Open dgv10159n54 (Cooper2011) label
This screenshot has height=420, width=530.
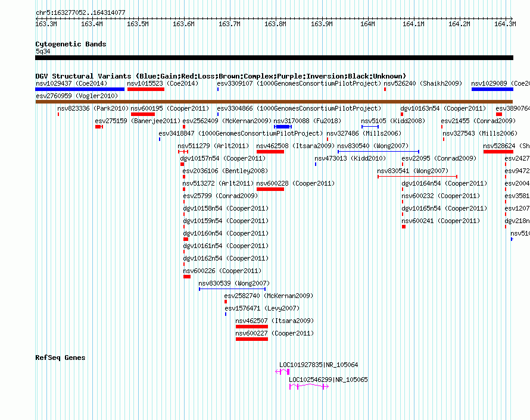pos(226,221)
